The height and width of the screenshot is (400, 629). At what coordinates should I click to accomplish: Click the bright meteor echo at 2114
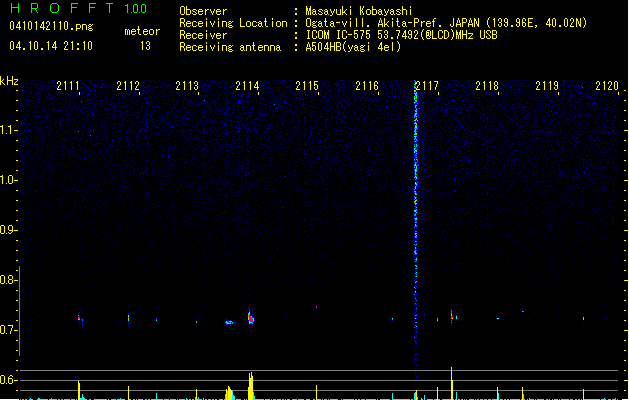(251, 319)
